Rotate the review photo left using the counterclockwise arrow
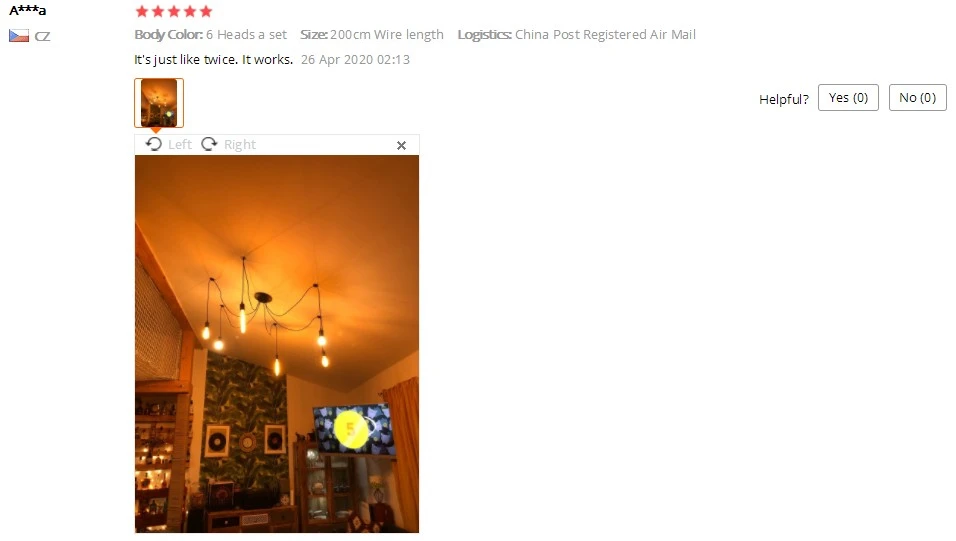The width and height of the screenshot is (956, 541). [x=154, y=144]
